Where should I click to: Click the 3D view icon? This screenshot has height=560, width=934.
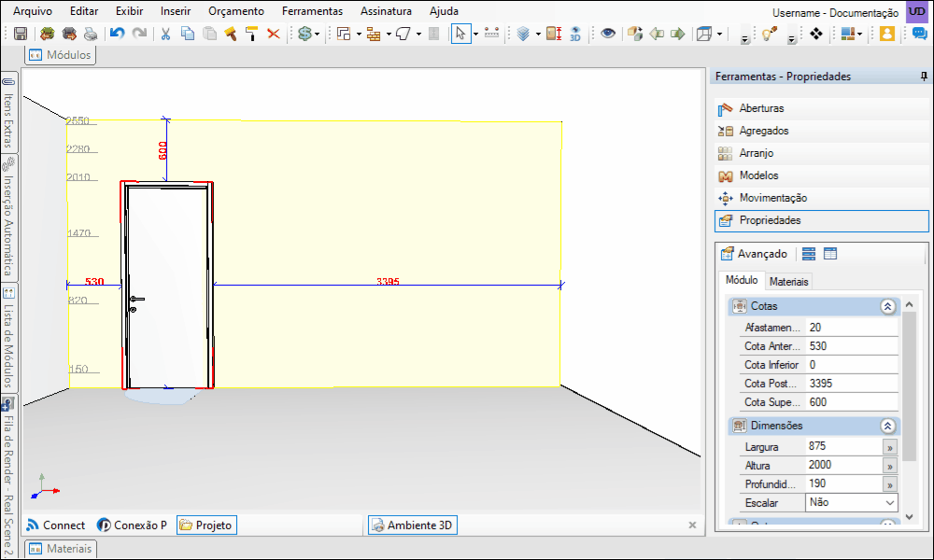pyautogui.click(x=574, y=34)
